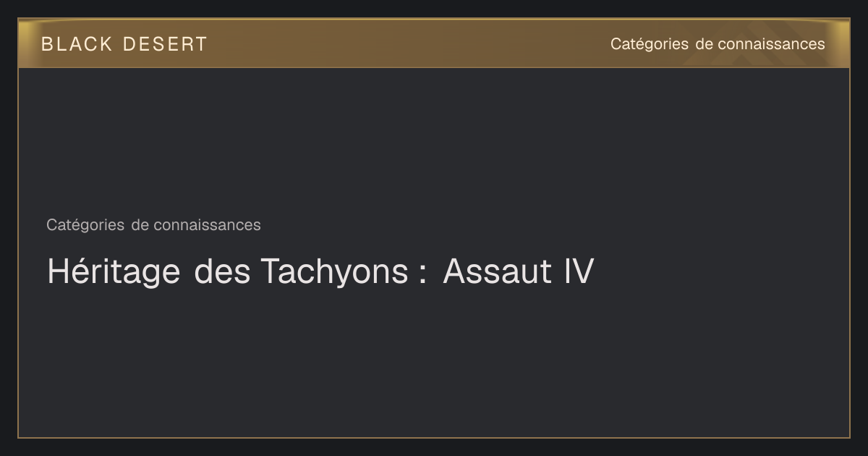This screenshot has width=868, height=456.
Task: Click the word connaissances in the header link
Action: pyautogui.click(x=771, y=44)
